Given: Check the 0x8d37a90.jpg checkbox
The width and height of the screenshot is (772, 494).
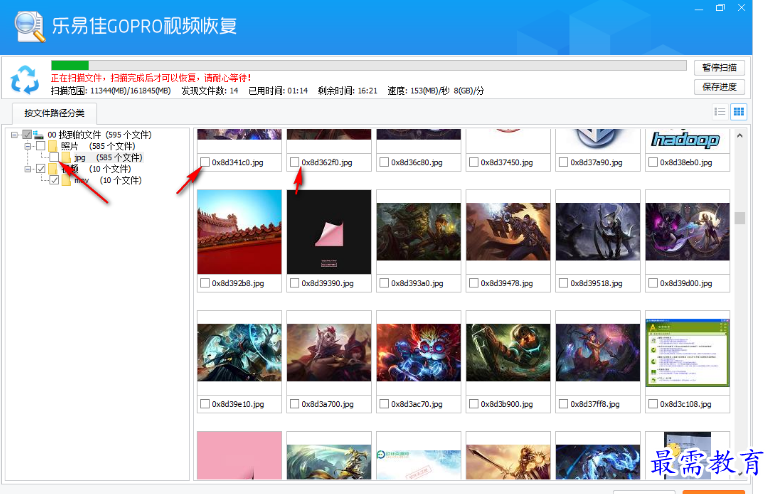Looking at the screenshot, I should [563, 162].
